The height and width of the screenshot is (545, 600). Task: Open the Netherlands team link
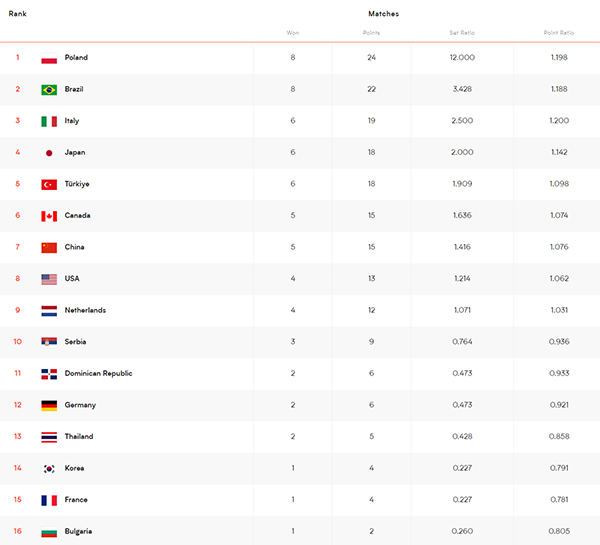pos(85,310)
